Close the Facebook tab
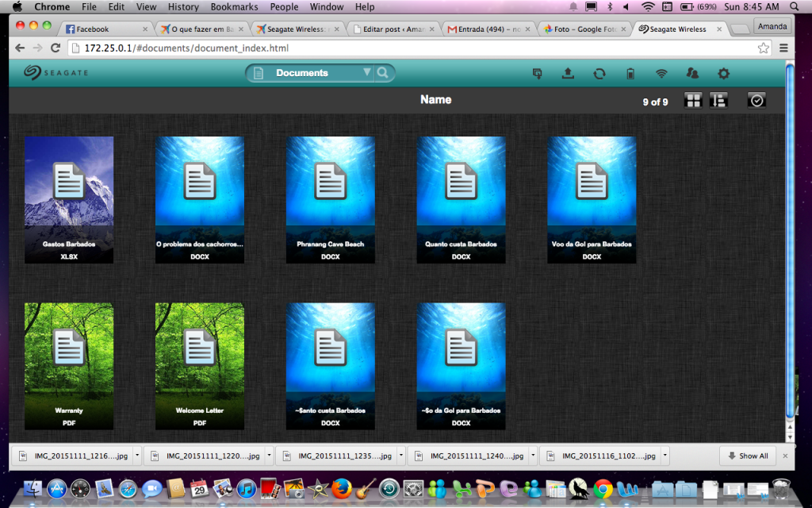Viewport: 812px width, 508px height. pos(145,29)
